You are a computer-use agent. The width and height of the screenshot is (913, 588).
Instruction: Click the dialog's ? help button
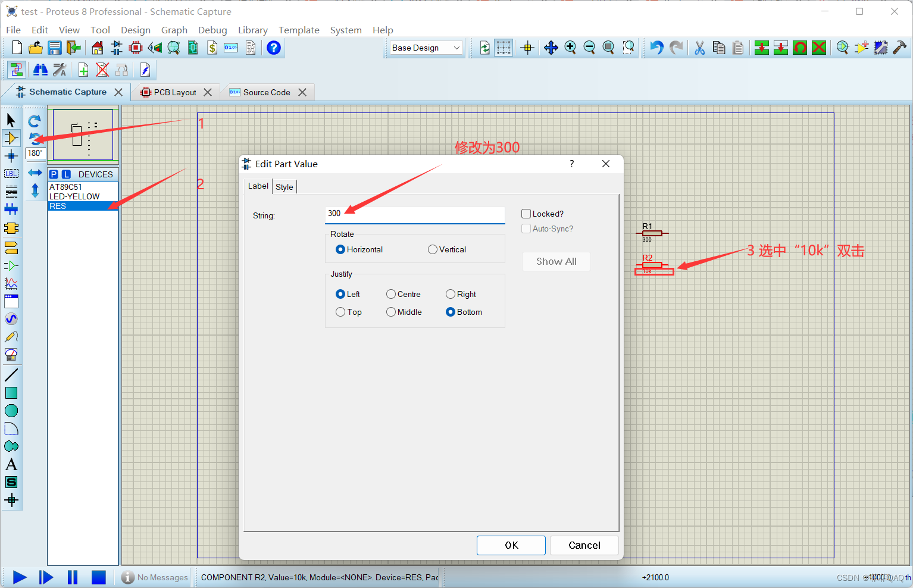point(572,164)
